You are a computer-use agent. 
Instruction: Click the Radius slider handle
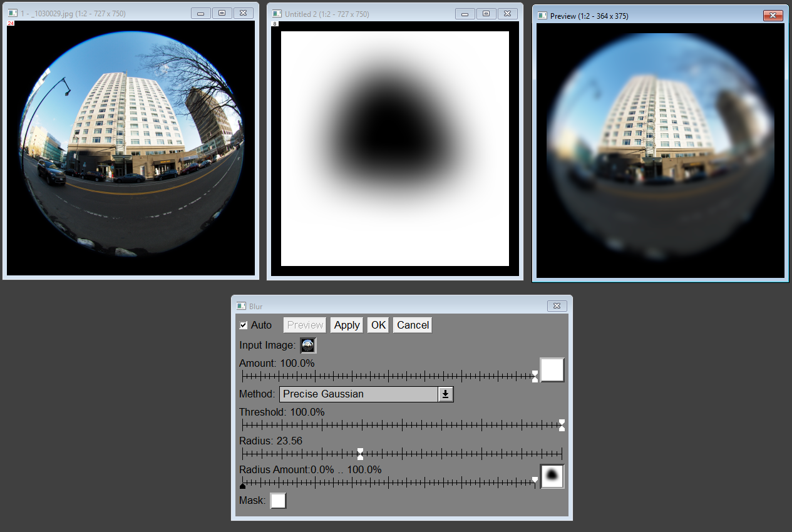pyautogui.click(x=360, y=454)
